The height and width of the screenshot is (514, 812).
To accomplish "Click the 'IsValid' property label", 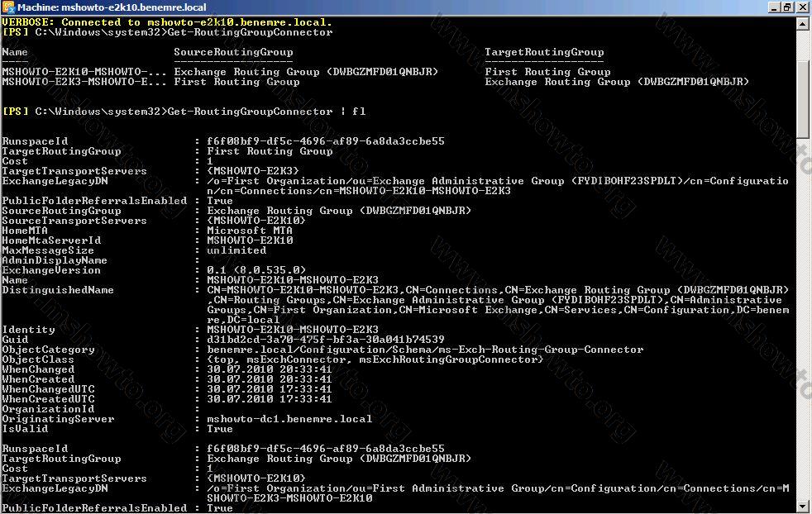I will 25,429.
